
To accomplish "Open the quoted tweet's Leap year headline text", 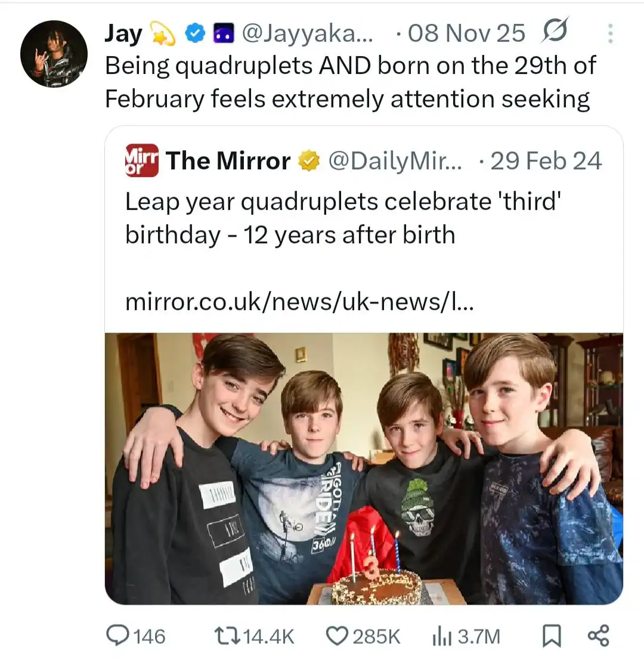I will [x=344, y=218].
